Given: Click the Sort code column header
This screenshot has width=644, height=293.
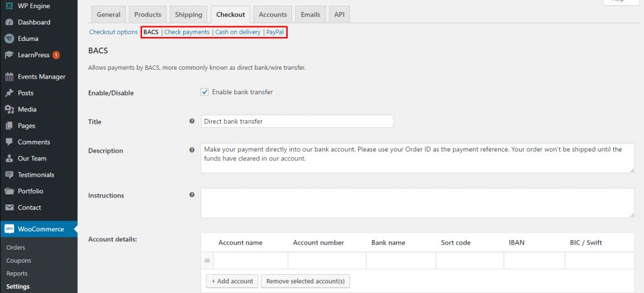Looking at the screenshot, I should pyautogui.click(x=456, y=243).
